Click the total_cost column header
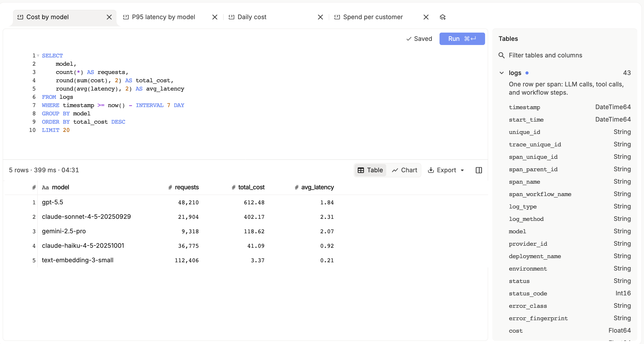The height and width of the screenshot is (344, 644). 248,187
